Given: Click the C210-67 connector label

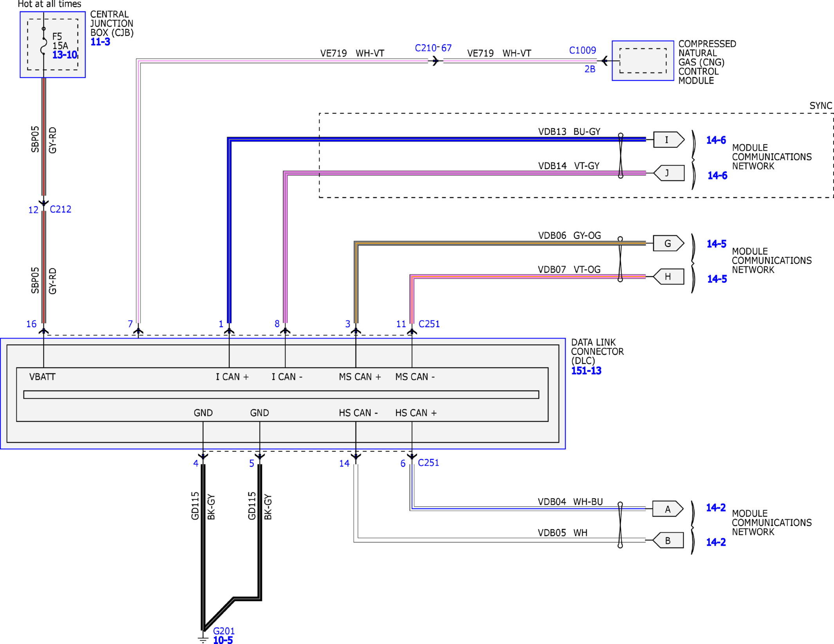Looking at the screenshot, I should pos(433,48).
